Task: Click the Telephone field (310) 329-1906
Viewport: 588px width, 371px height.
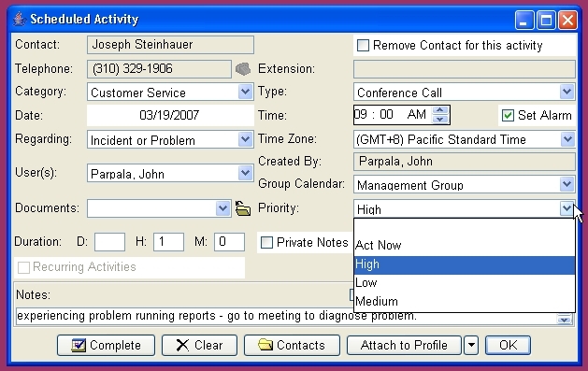Action: 159,69
